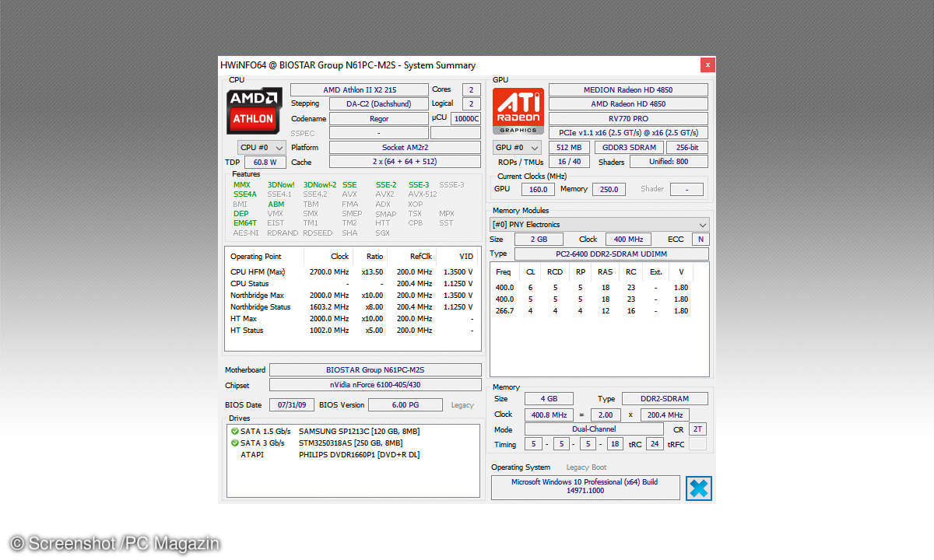Click the blue X icon beside Operating System
This screenshot has height=560, width=934.
coord(698,488)
